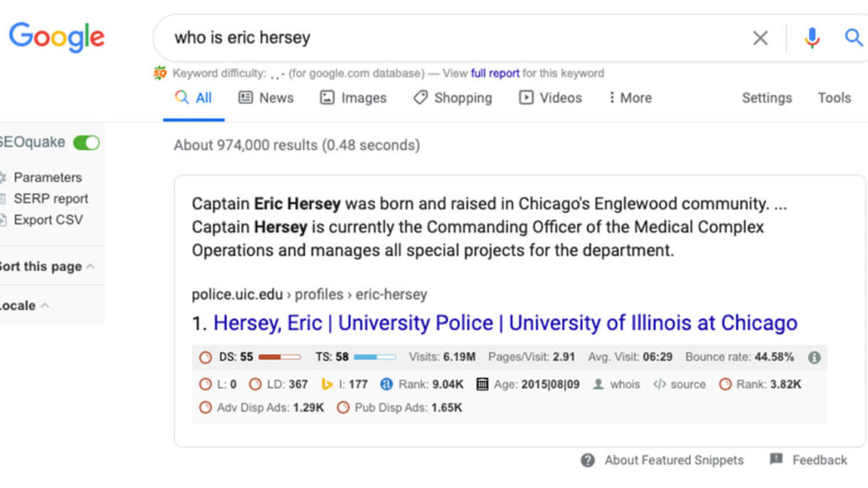Viewport: 868px width, 488px height.
Task: Click the DS score red progress bar
Action: point(279,358)
